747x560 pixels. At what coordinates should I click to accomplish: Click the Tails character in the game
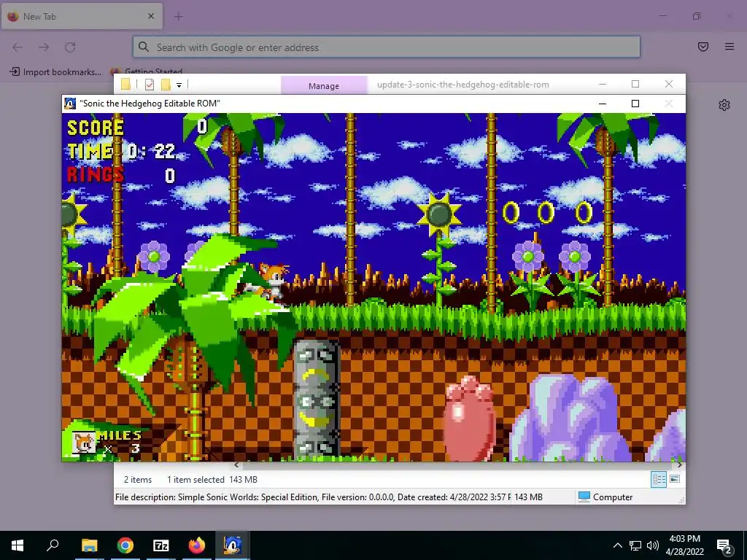[271, 282]
